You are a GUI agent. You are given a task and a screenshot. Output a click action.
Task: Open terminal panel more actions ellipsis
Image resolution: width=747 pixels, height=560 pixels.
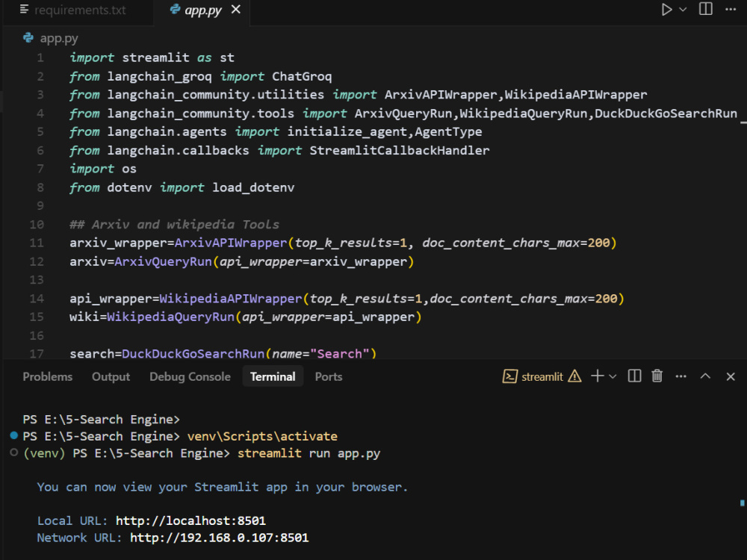[x=681, y=376]
